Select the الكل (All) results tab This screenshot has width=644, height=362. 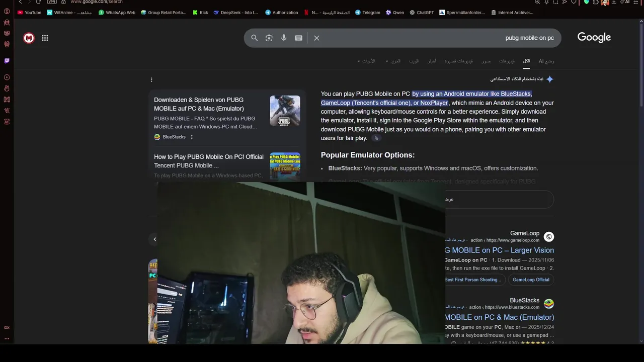click(x=526, y=61)
